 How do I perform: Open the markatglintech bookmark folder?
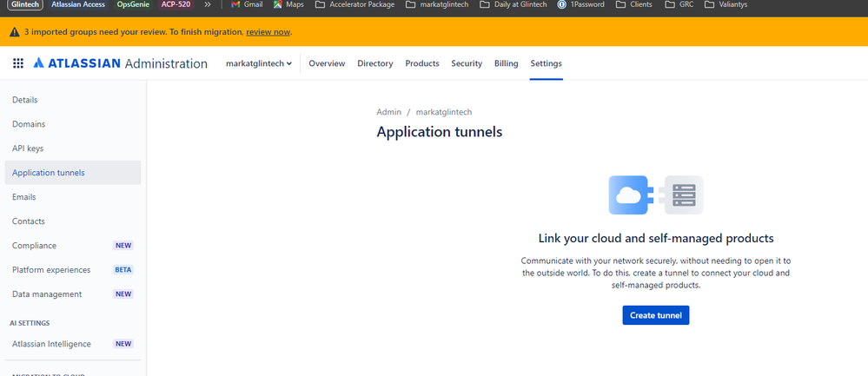pyautogui.click(x=437, y=4)
